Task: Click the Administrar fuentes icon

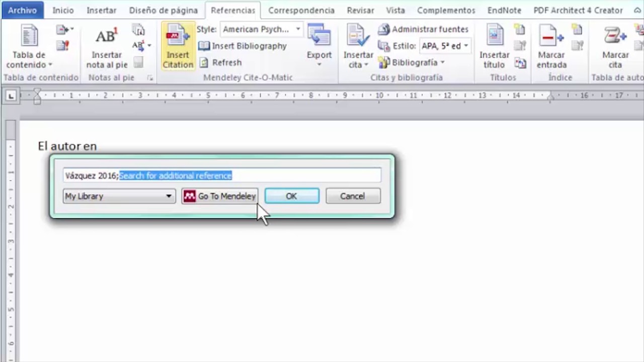Action: coord(384,29)
